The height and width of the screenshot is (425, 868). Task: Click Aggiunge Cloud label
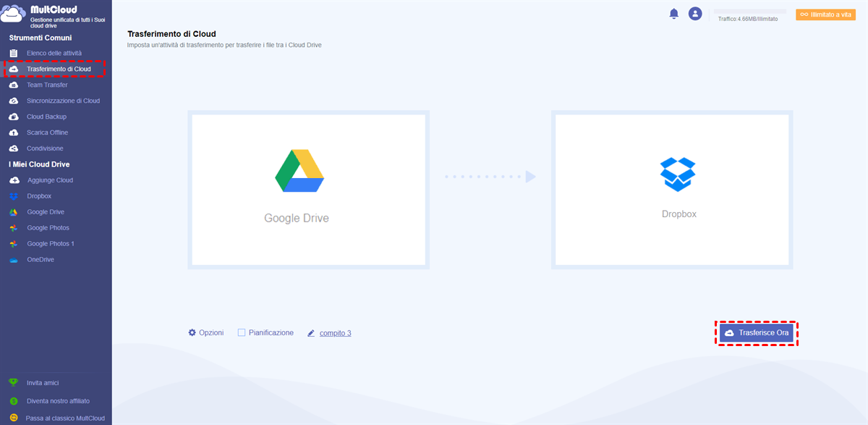coord(50,180)
